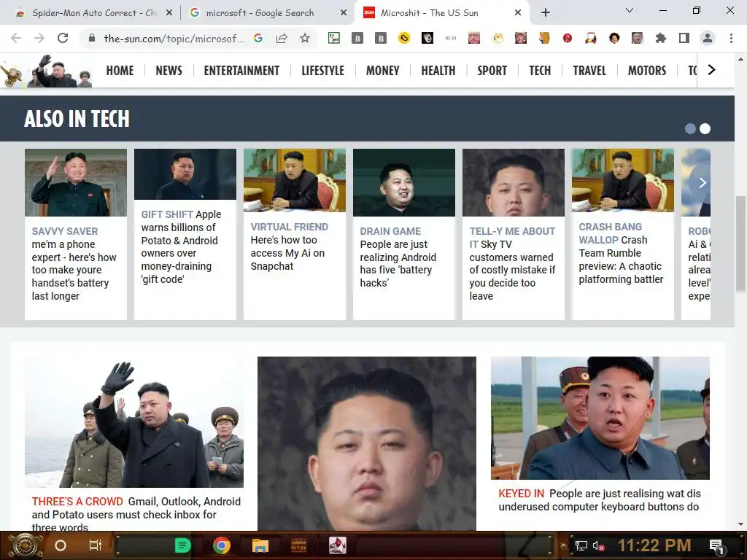Go to the SPORT section
747x560 pixels.
coord(492,71)
